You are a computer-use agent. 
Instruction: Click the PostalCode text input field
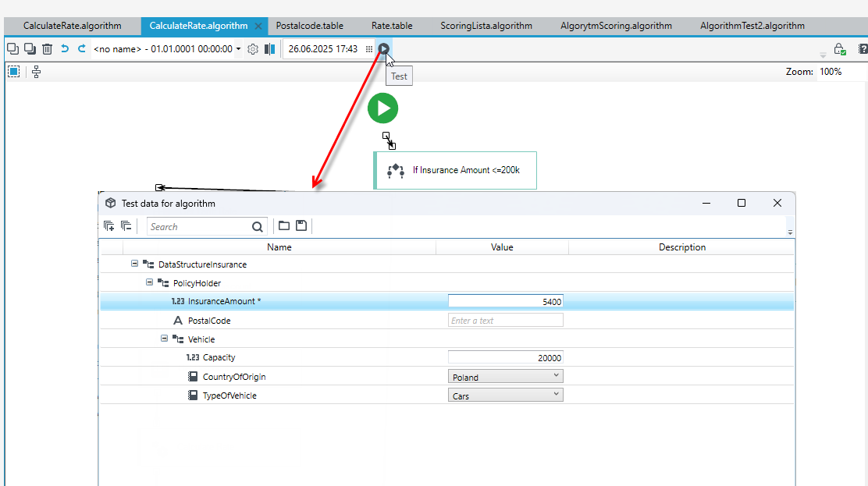point(505,320)
